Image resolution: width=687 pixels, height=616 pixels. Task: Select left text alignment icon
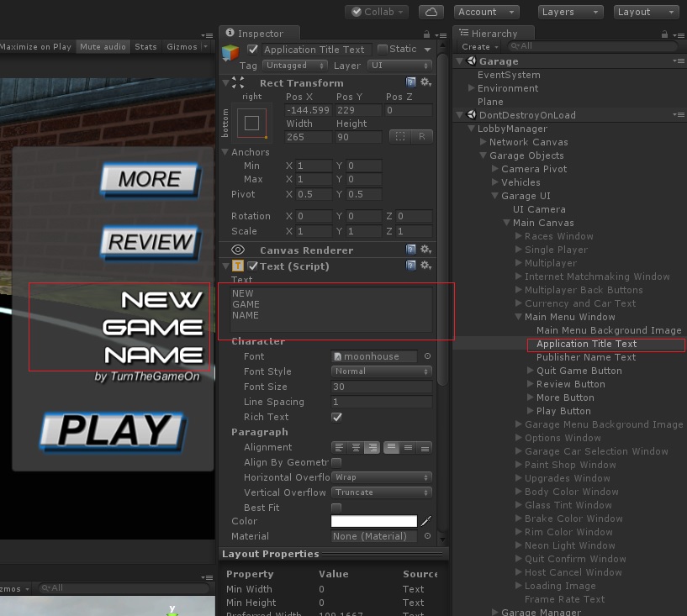(339, 447)
